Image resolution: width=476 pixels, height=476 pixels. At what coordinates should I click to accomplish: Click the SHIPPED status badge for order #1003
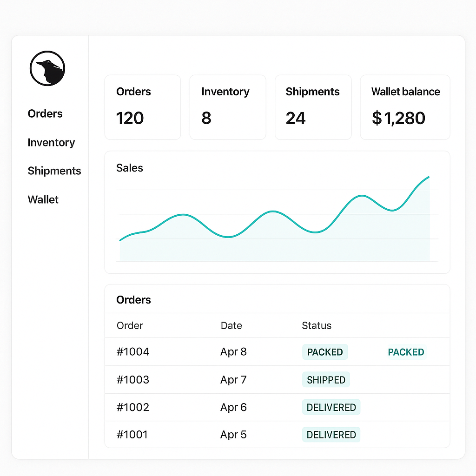326,380
